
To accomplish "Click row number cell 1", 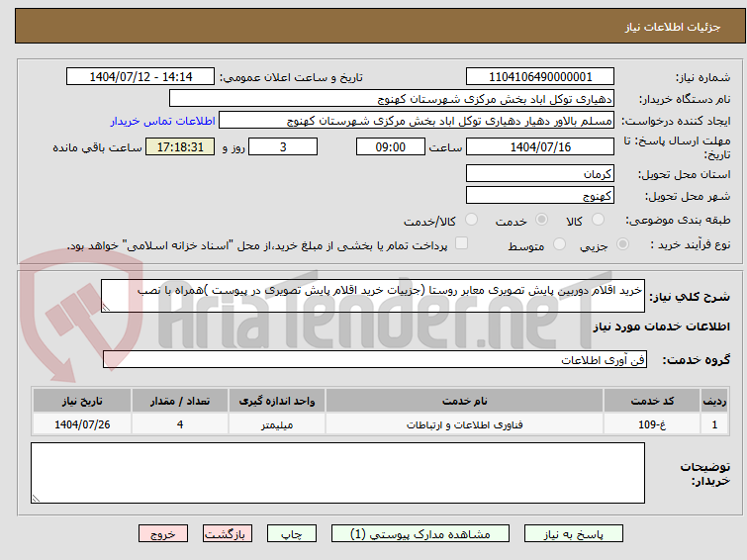I will tap(714, 424).
